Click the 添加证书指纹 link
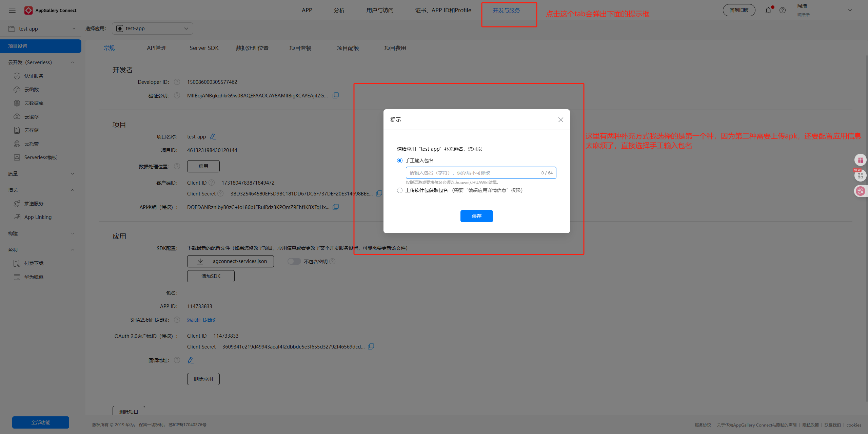Image resolution: width=868 pixels, height=434 pixels. tap(201, 320)
